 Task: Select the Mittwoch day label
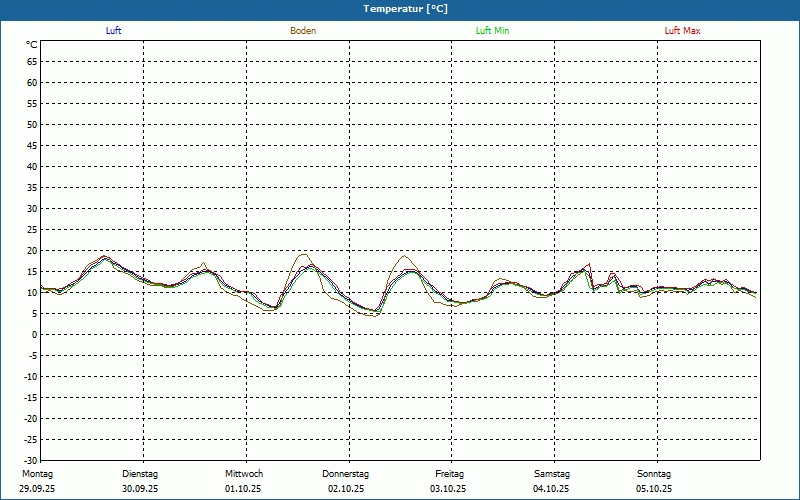point(244,474)
